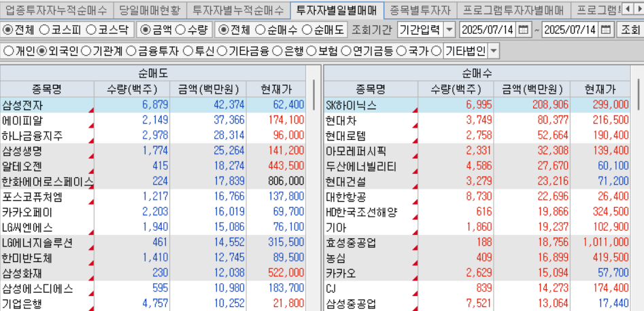The width and height of the screenshot is (644, 311).
Task: Select the 두산에너빌리티 stock row
Action: coord(477,166)
